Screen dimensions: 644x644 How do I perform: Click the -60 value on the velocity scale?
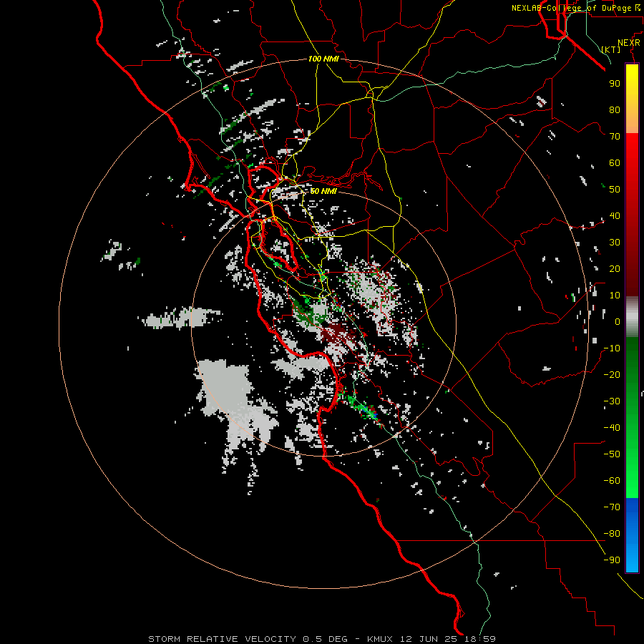tap(612, 481)
